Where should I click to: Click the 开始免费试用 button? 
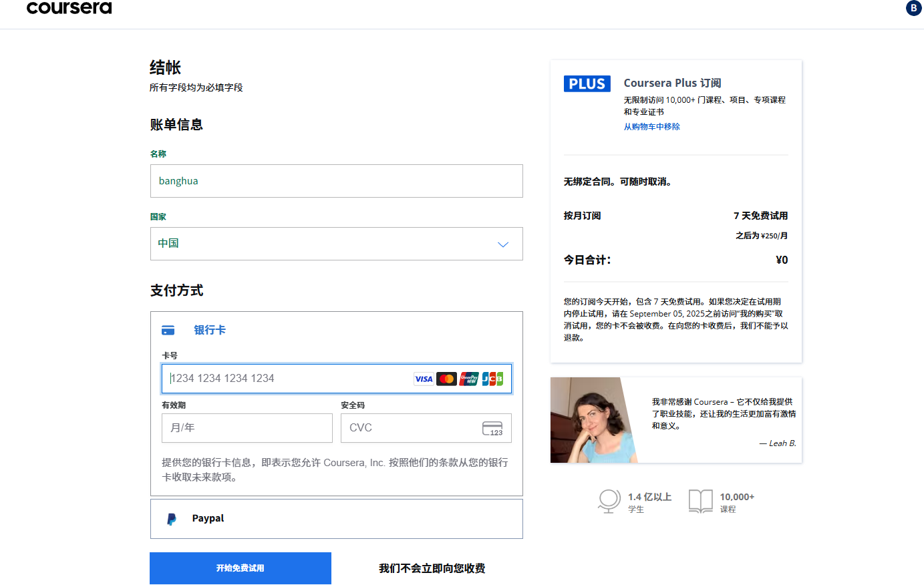coord(241,568)
